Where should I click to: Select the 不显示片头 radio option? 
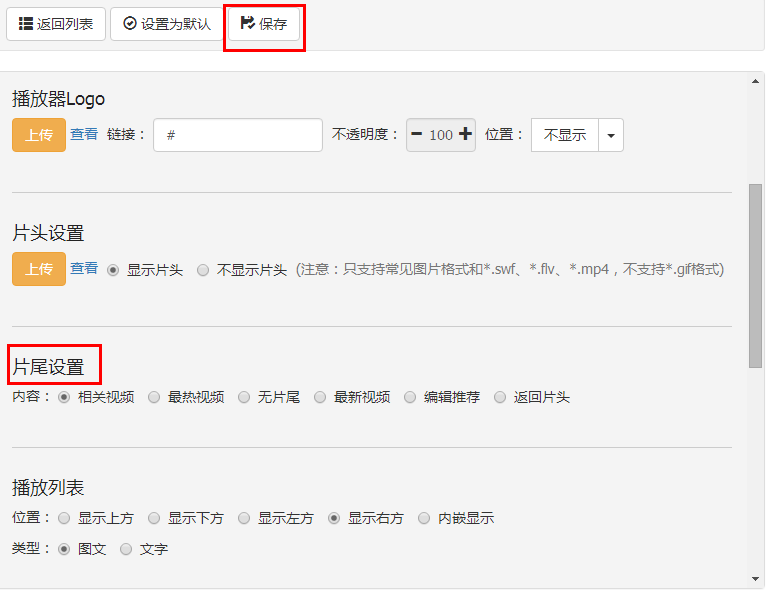pyautogui.click(x=204, y=270)
